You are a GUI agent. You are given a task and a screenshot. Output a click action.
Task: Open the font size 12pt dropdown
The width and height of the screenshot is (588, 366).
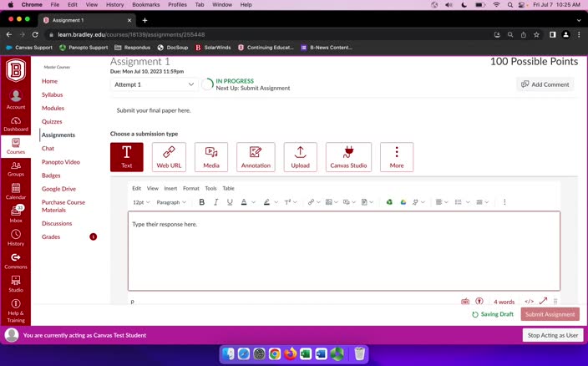coord(141,202)
